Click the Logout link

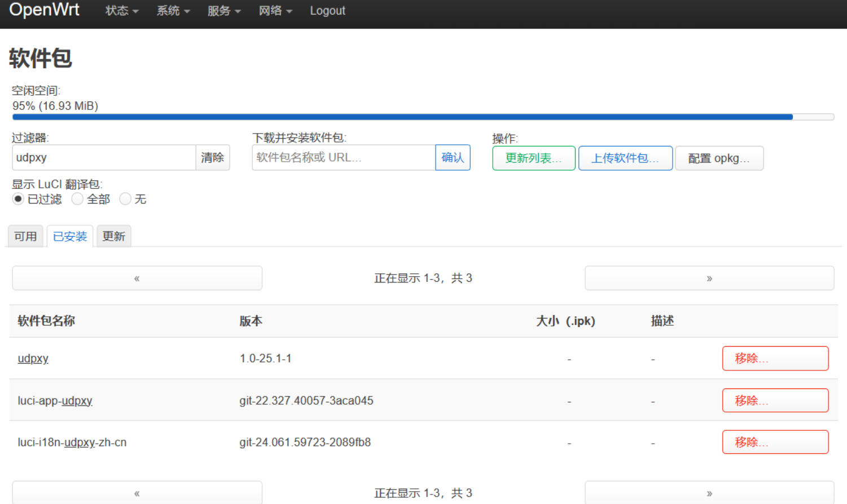click(327, 11)
